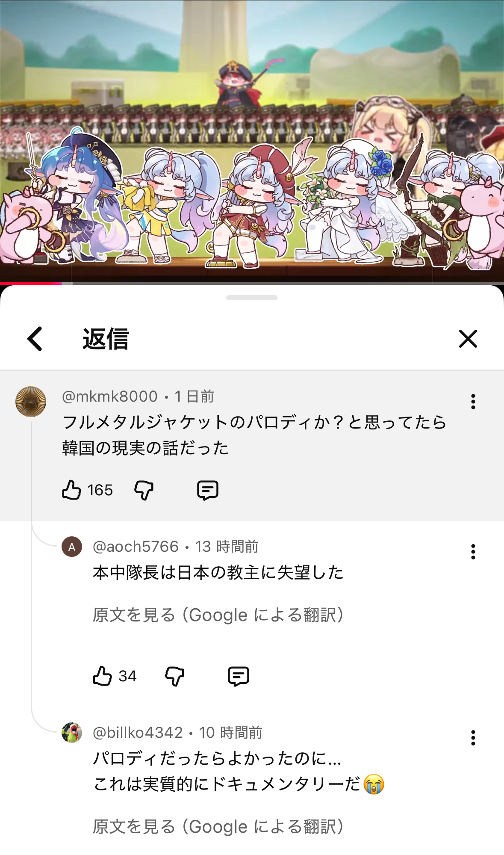Image resolution: width=504 pixels, height=855 pixels.
Task: Tap the video player to show controls
Action: click(x=252, y=141)
